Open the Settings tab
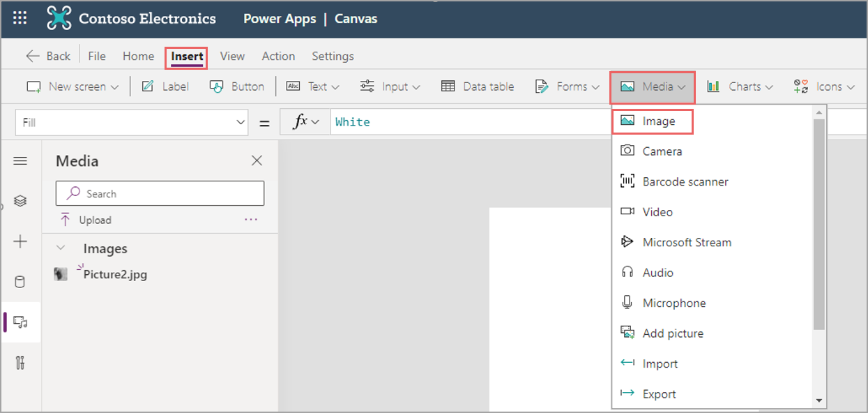 (x=333, y=56)
